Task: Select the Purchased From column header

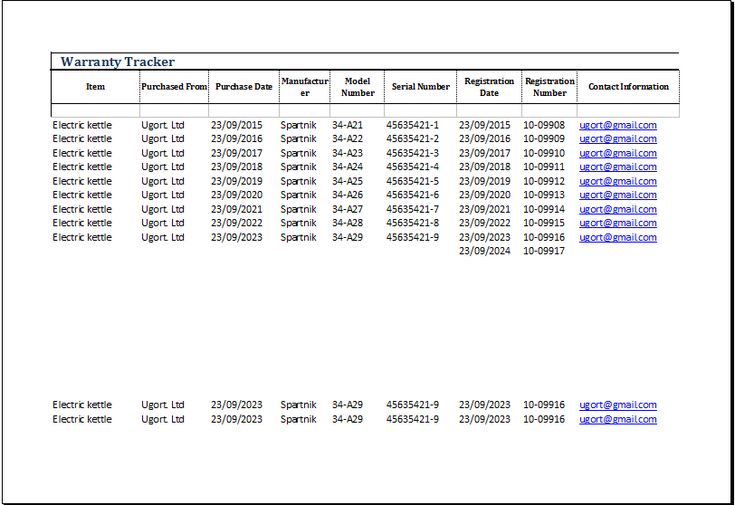Action: (x=174, y=87)
